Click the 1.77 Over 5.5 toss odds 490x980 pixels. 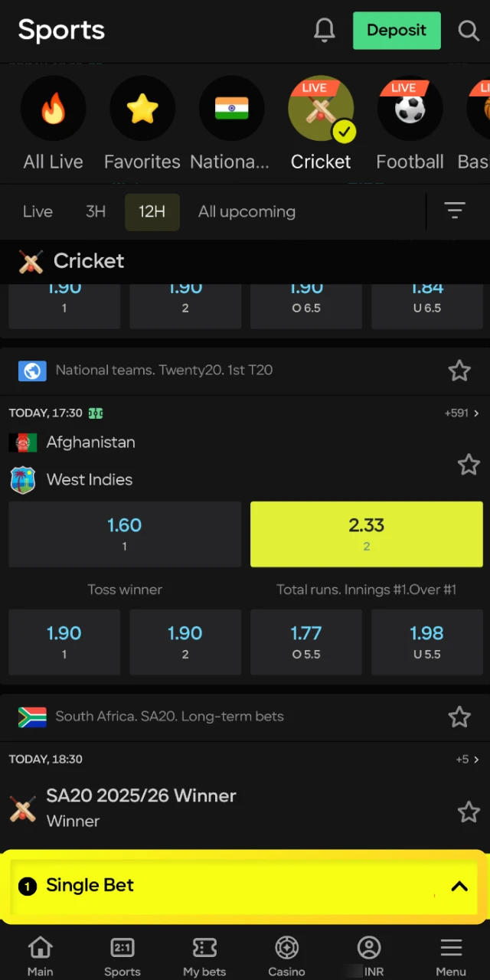click(x=306, y=642)
